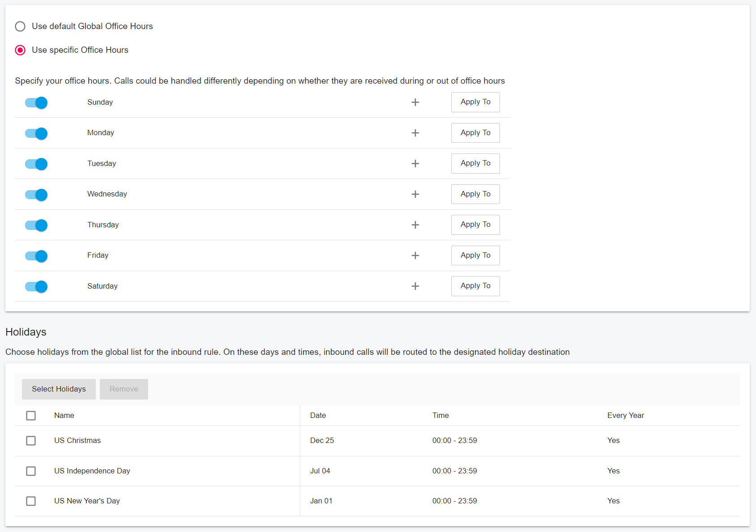This screenshot has height=532, width=756.
Task: Click Apply To for Sunday
Action: [x=475, y=102]
